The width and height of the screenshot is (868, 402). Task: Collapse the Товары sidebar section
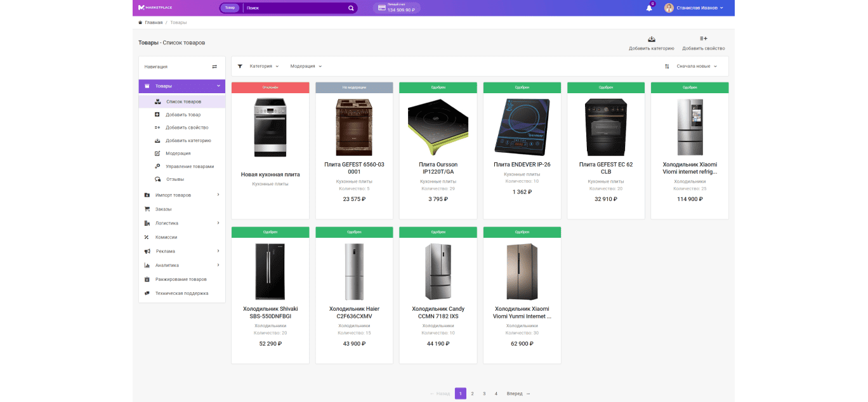pyautogui.click(x=218, y=86)
